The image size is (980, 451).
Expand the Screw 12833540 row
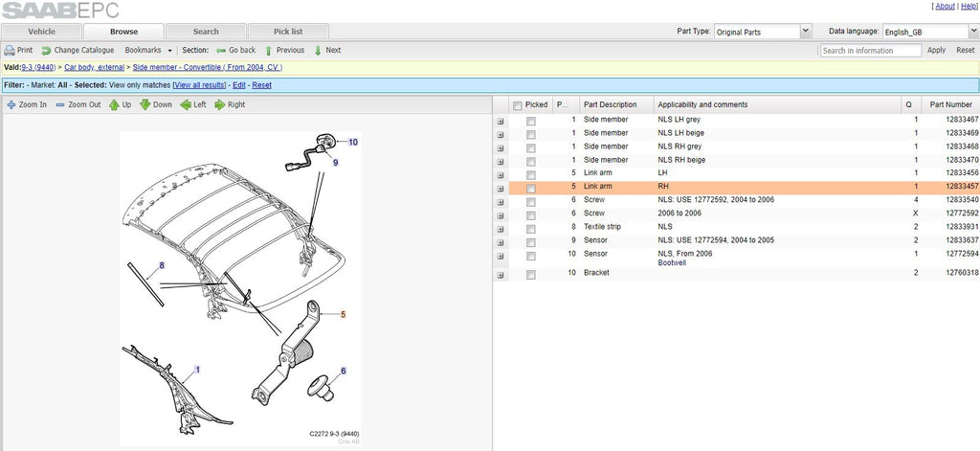click(500, 202)
